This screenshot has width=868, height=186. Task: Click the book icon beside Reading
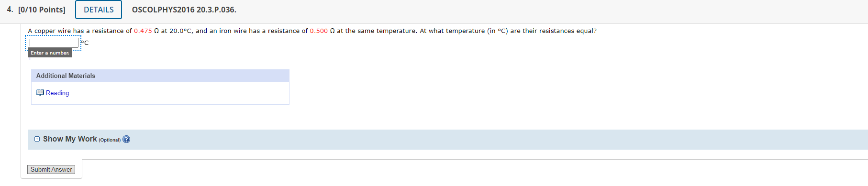pos(40,93)
